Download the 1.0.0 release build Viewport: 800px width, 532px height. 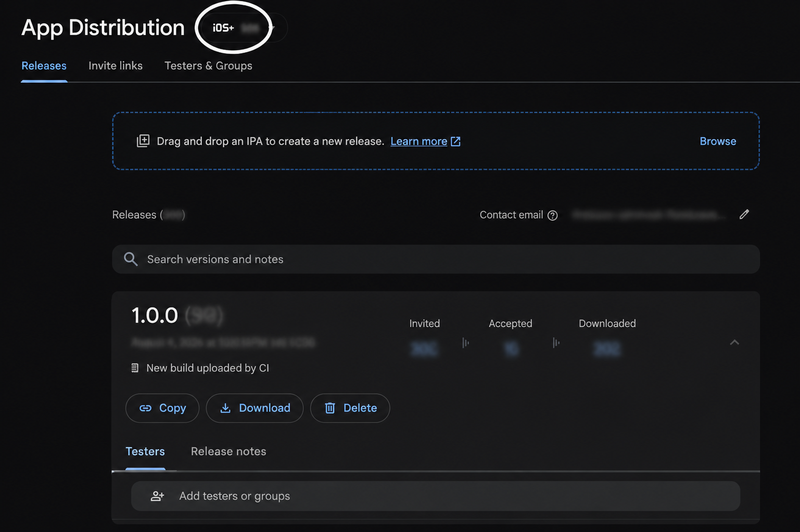(x=255, y=408)
